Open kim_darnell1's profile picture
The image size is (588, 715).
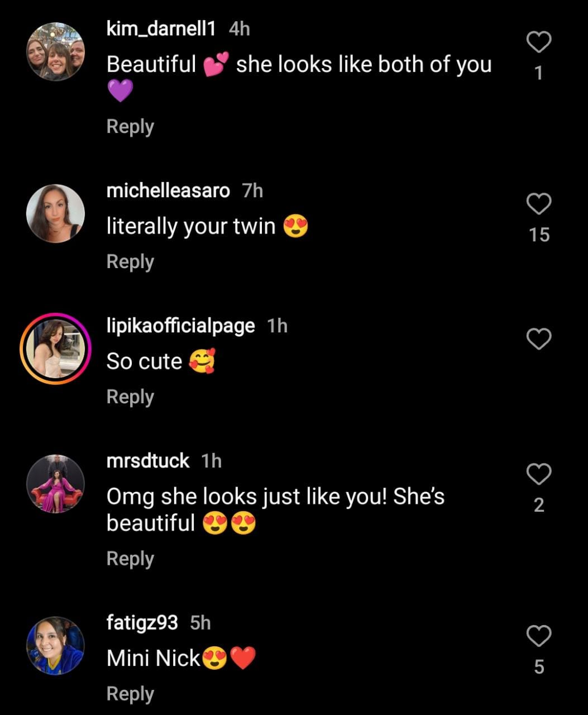(56, 52)
